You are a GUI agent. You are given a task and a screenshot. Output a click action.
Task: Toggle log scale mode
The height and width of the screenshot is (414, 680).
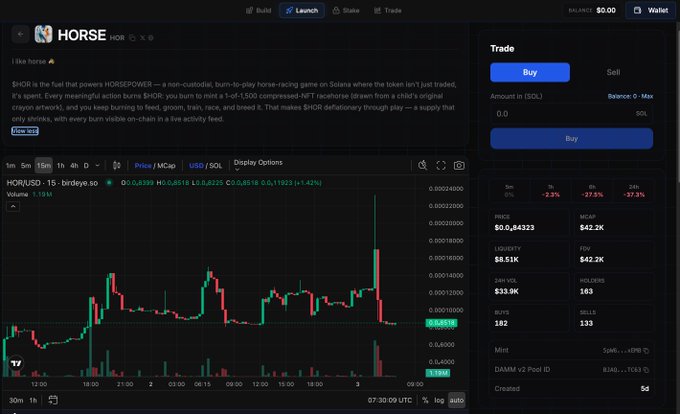439,400
